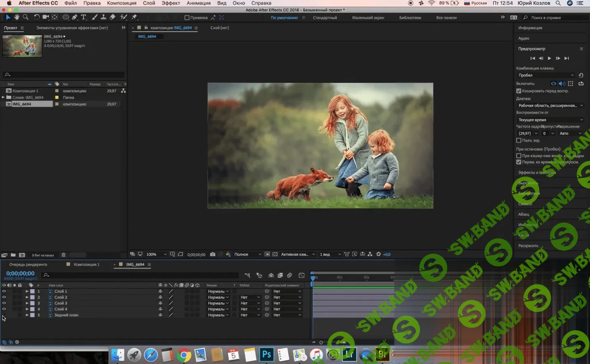
Task: Expand the Слой 1 layer properties
Action: 27,291
